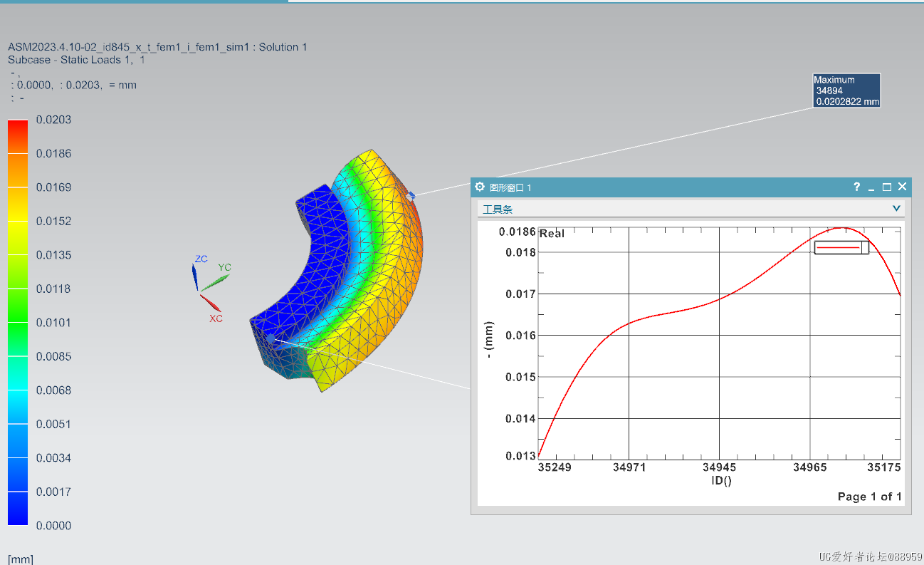The width and height of the screenshot is (924, 565).
Task: Click the help question mark in graph window
Action: pos(857,187)
